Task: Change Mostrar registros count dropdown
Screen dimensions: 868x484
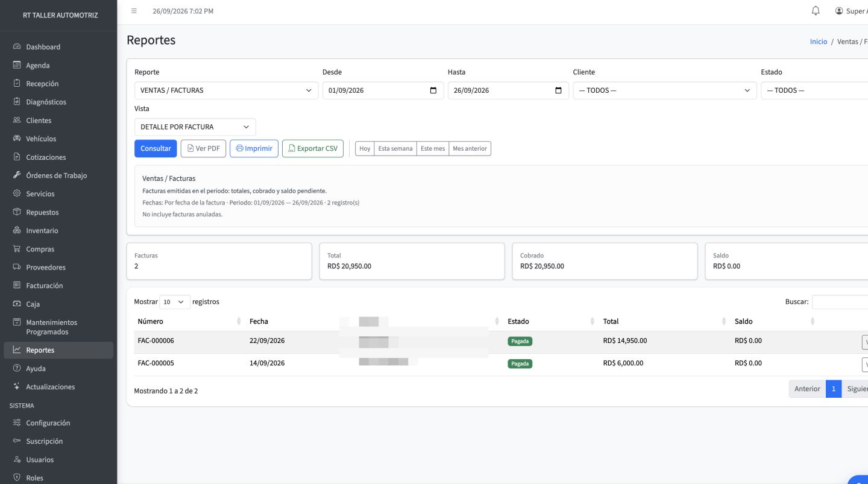Action: (x=175, y=301)
